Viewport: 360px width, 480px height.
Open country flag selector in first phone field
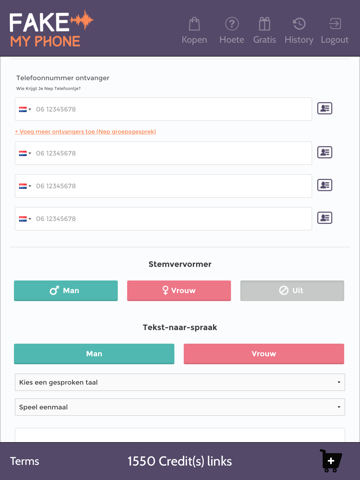tap(25, 109)
